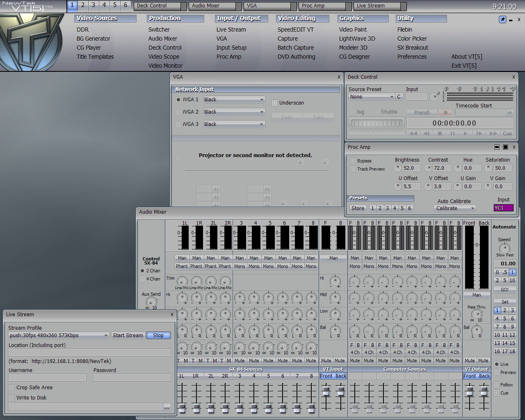Open the Live Stream tab dropdown in top bar
The height and width of the screenshot is (420, 525).
click(x=404, y=6)
